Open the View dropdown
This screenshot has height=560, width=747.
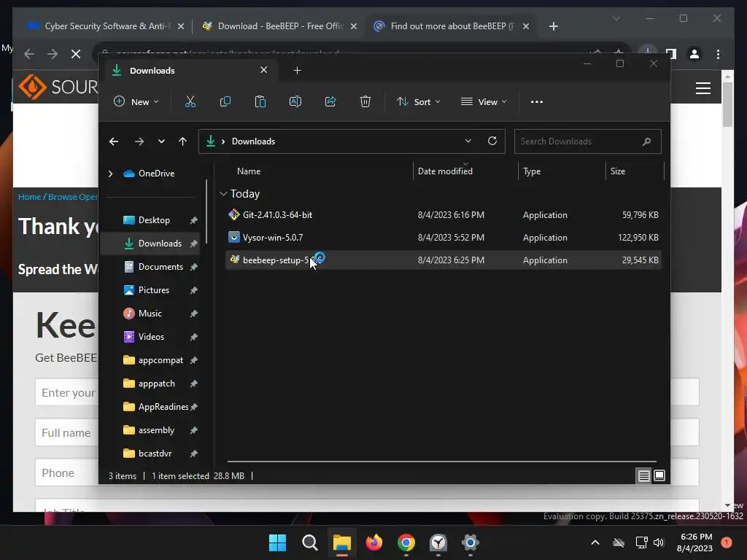click(x=484, y=101)
